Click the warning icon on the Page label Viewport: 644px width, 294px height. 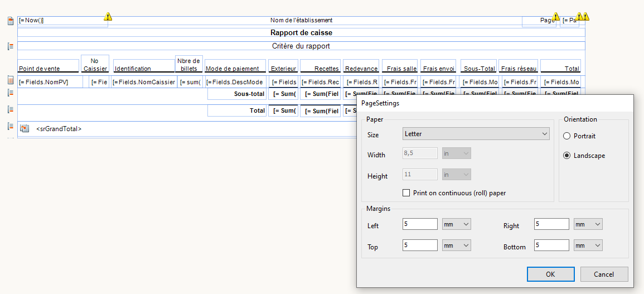point(555,17)
